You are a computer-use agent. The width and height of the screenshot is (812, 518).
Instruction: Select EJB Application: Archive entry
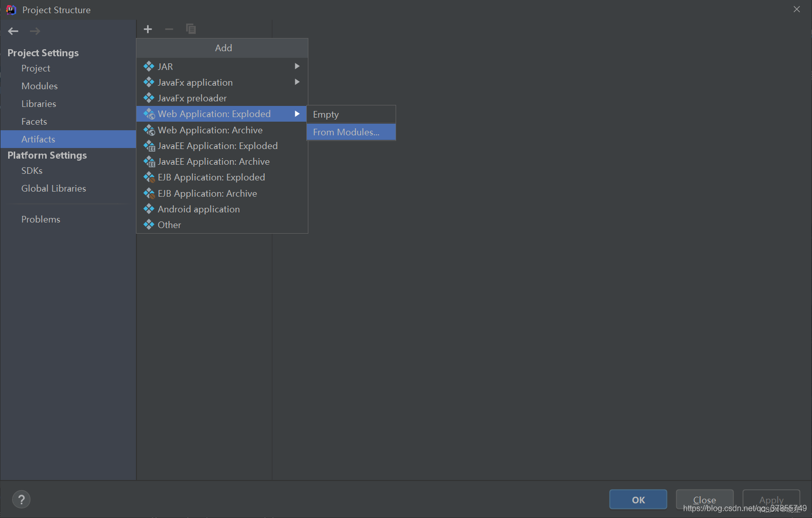click(222, 194)
